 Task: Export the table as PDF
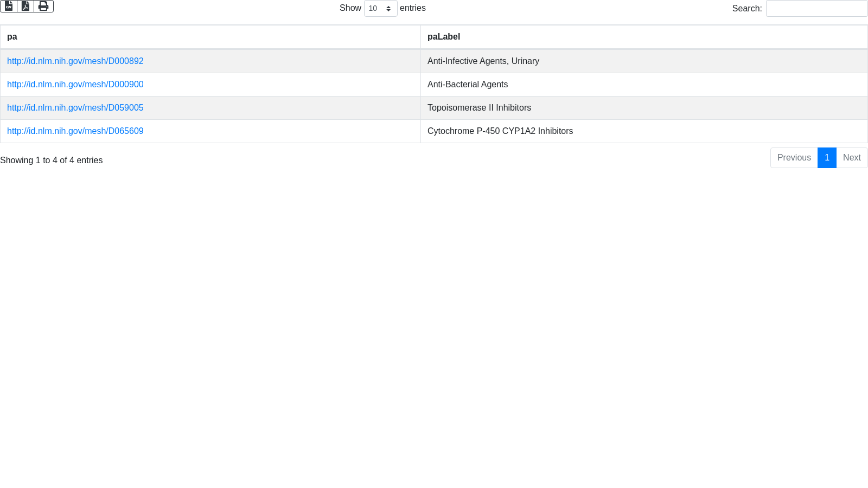[x=25, y=6]
